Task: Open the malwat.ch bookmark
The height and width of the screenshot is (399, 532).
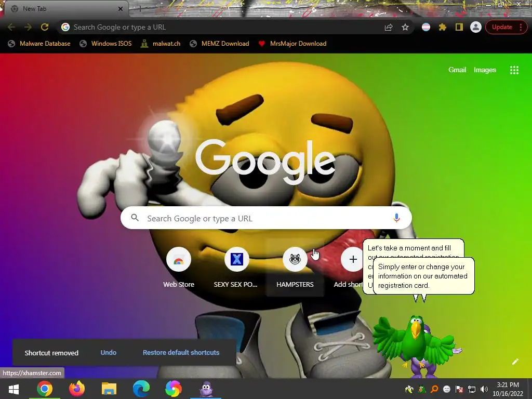Action: point(161,44)
